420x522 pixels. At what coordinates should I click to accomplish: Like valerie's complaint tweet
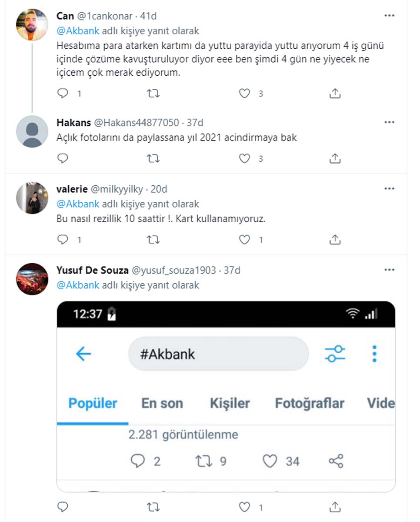tap(244, 239)
